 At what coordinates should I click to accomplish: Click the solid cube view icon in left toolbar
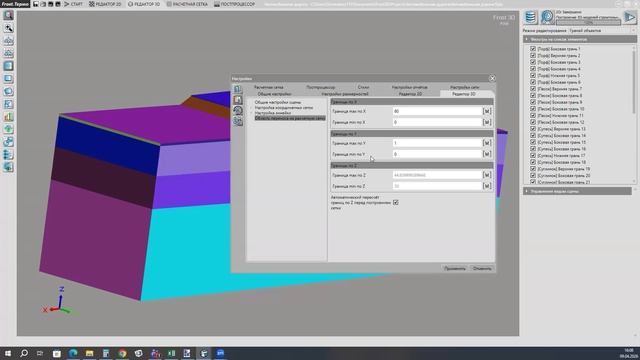pos(8,66)
